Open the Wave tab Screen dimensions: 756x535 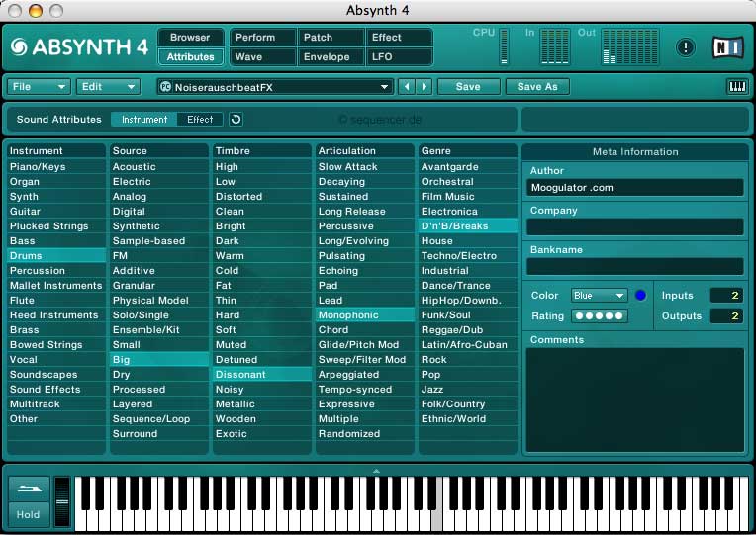pyautogui.click(x=262, y=57)
